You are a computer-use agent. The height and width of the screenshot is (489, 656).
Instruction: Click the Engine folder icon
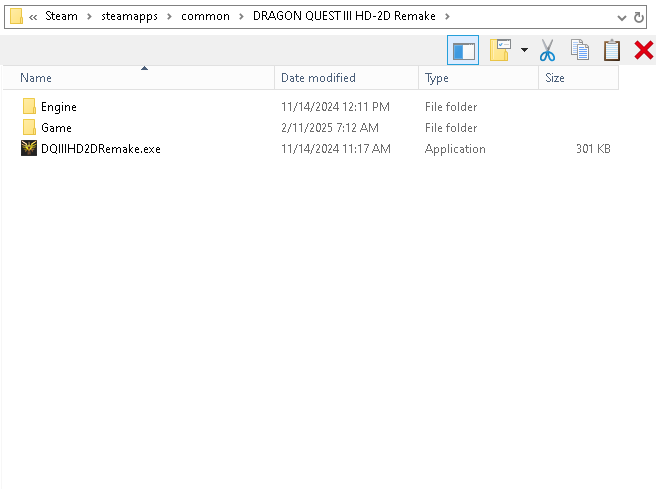[29, 106]
